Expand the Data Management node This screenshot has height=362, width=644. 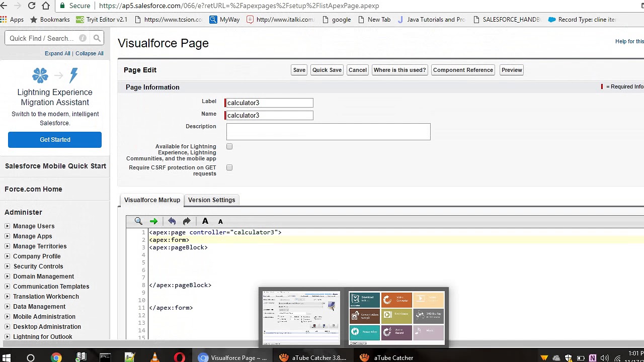coord(7,307)
